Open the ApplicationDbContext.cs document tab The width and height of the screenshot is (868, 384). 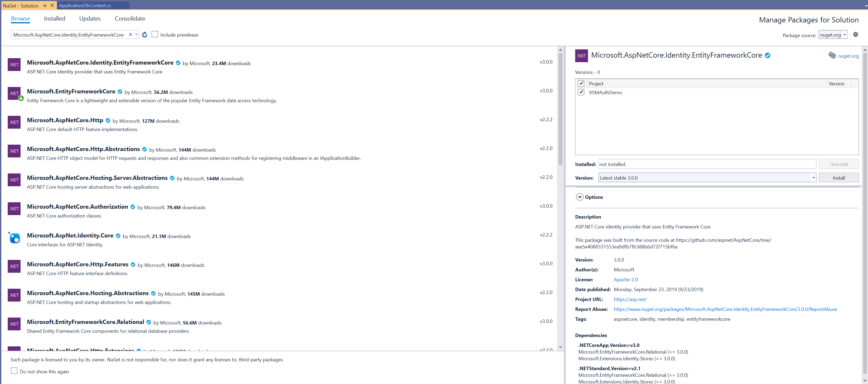pos(85,5)
